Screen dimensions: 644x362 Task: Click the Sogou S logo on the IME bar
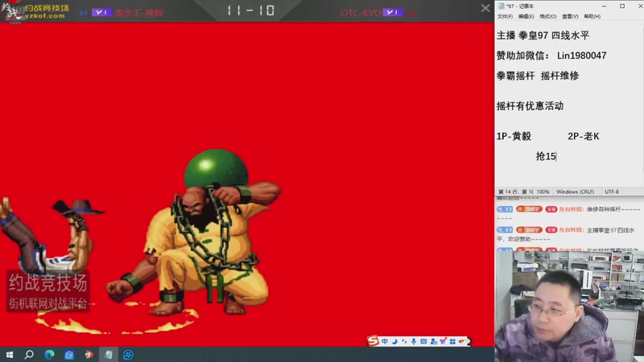(x=373, y=340)
